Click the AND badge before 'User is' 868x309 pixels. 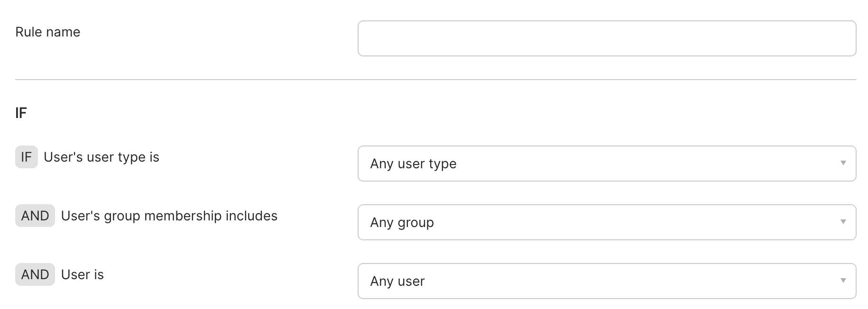35,275
